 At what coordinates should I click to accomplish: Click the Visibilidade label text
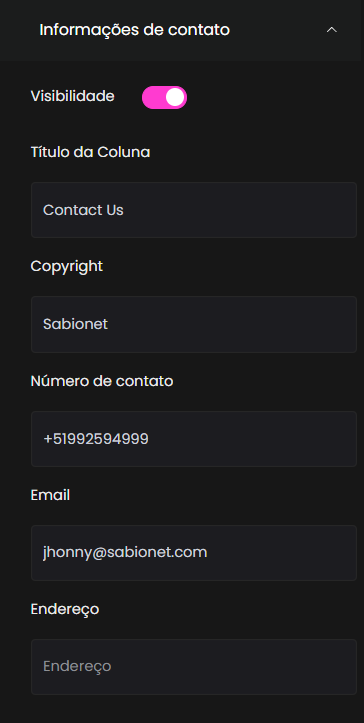pyautogui.click(x=72, y=96)
